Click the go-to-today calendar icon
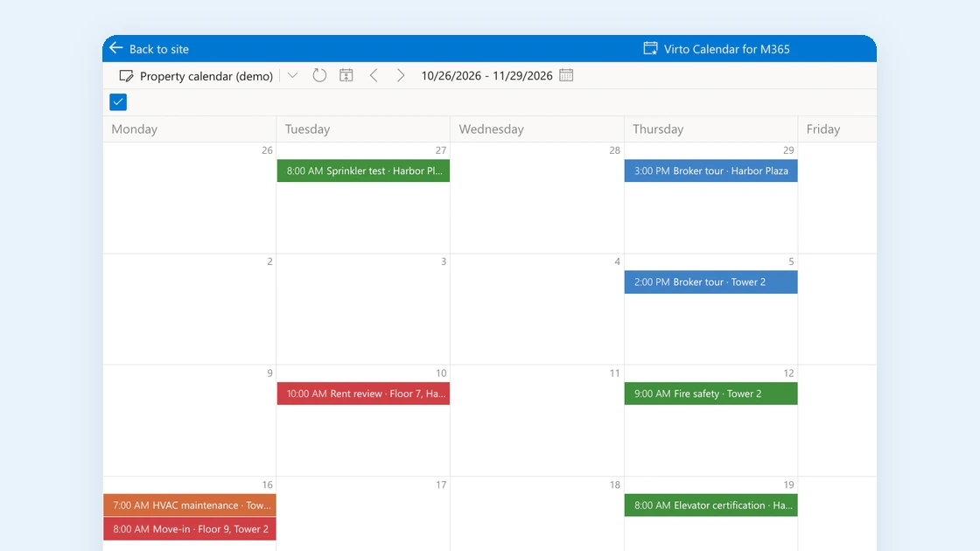 click(346, 75)
